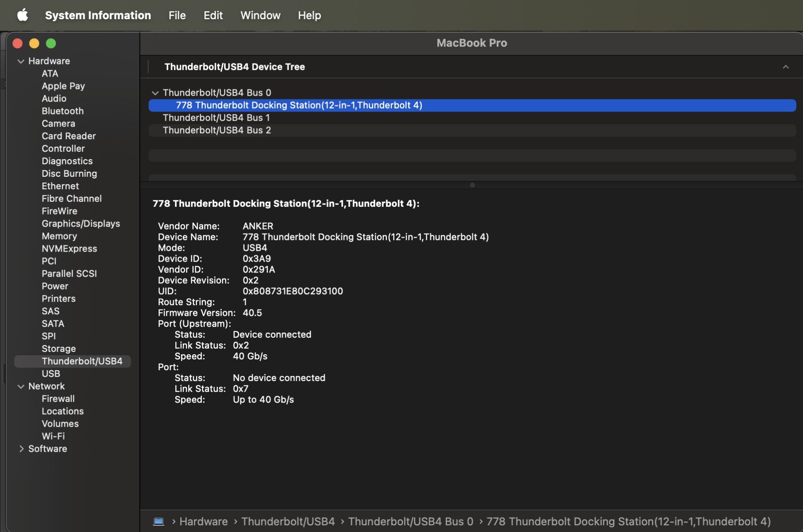
Task: Select USB in the sidebar
Action: (x=51, y=374)
